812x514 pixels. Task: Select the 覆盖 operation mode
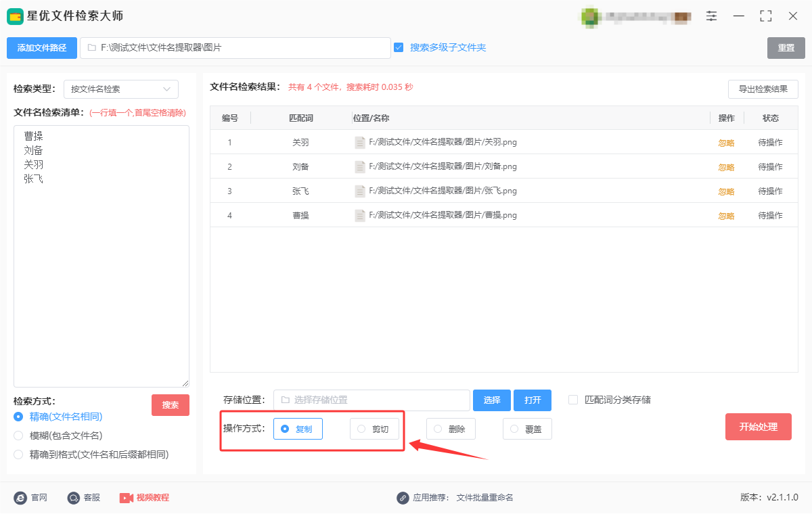[527, 429]
